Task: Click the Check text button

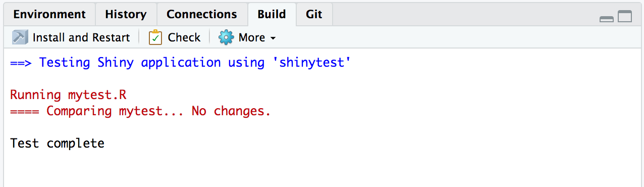Action: (x=184, y=37)
